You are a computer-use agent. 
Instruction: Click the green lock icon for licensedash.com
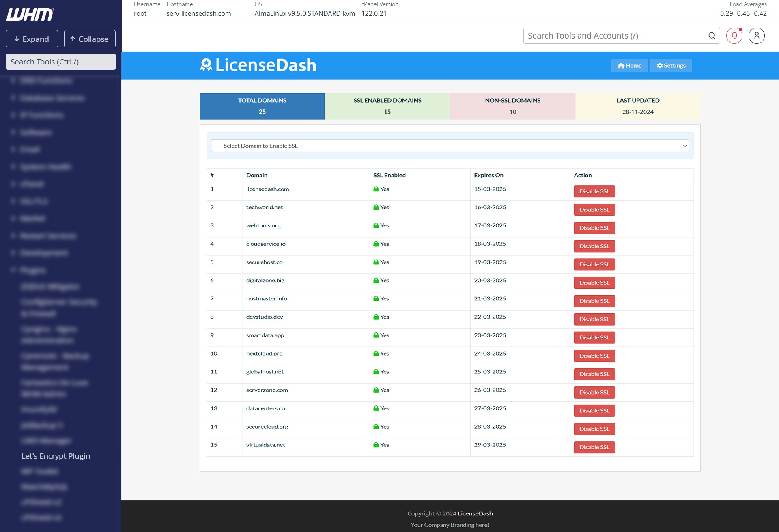click(x=376, y=189)
